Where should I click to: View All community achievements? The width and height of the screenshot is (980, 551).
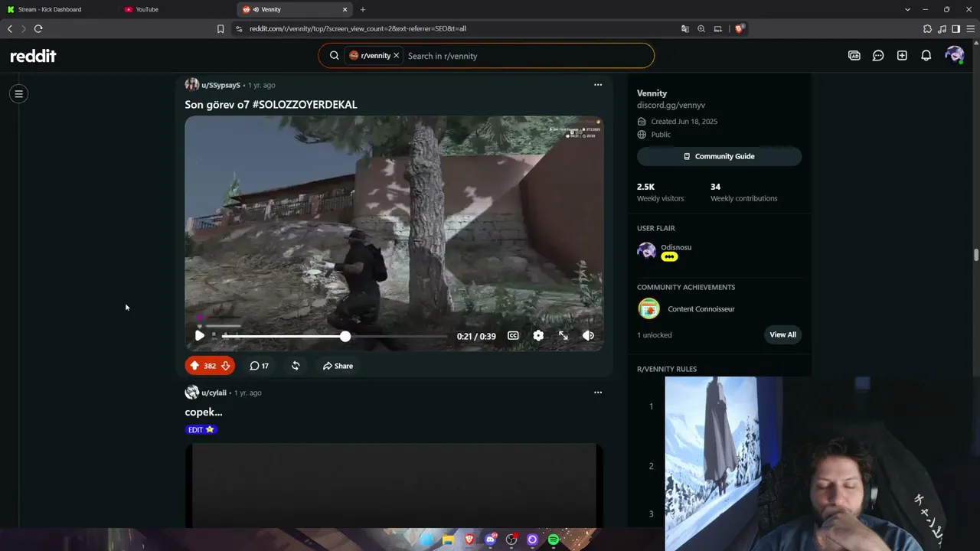tap(782, 334)
